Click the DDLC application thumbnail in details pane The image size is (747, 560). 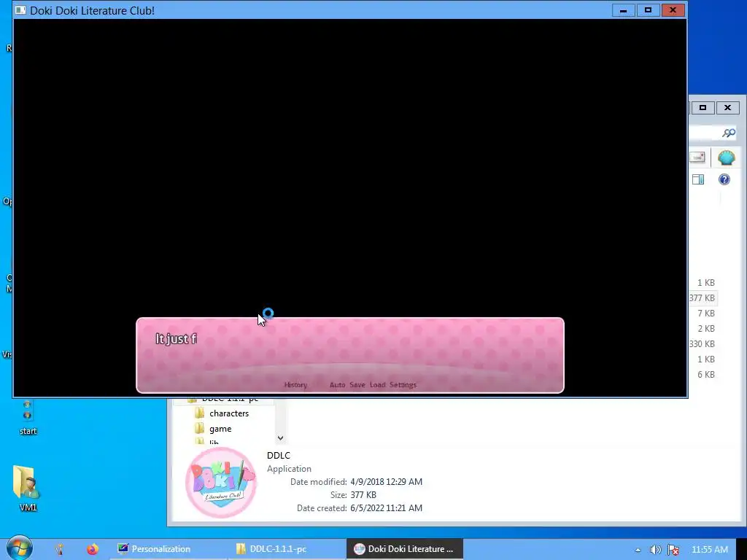point(221,483)
